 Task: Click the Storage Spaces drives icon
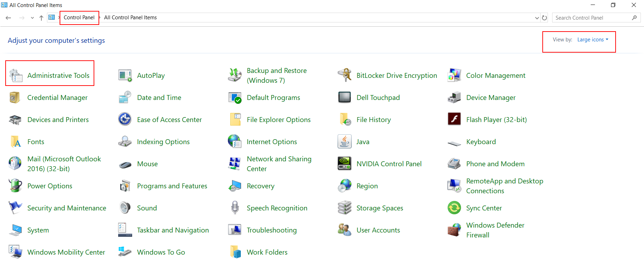(x=345, y=208)
